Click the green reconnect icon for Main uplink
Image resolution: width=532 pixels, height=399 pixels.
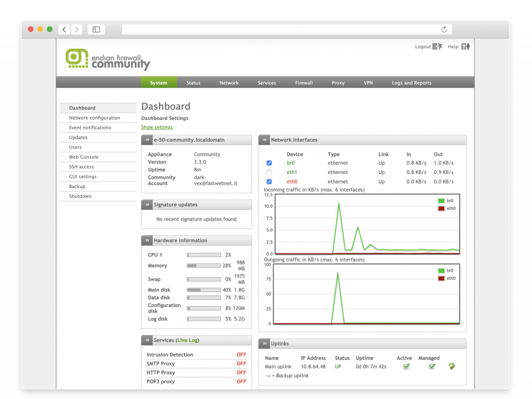click(x=451, y=366)
